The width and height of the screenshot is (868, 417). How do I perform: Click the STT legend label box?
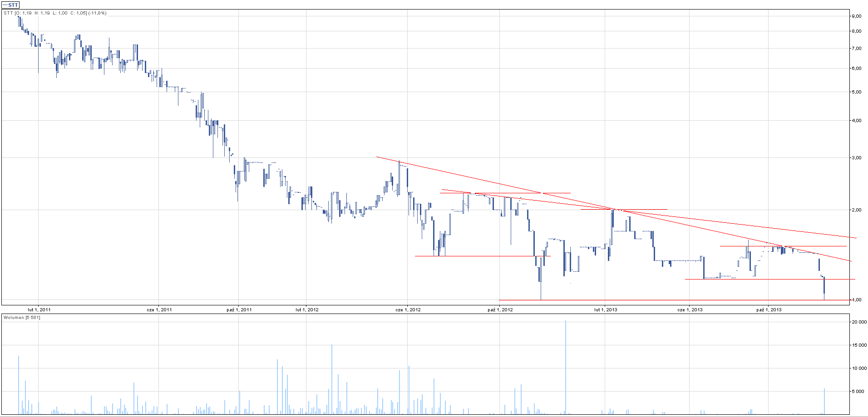10,5
